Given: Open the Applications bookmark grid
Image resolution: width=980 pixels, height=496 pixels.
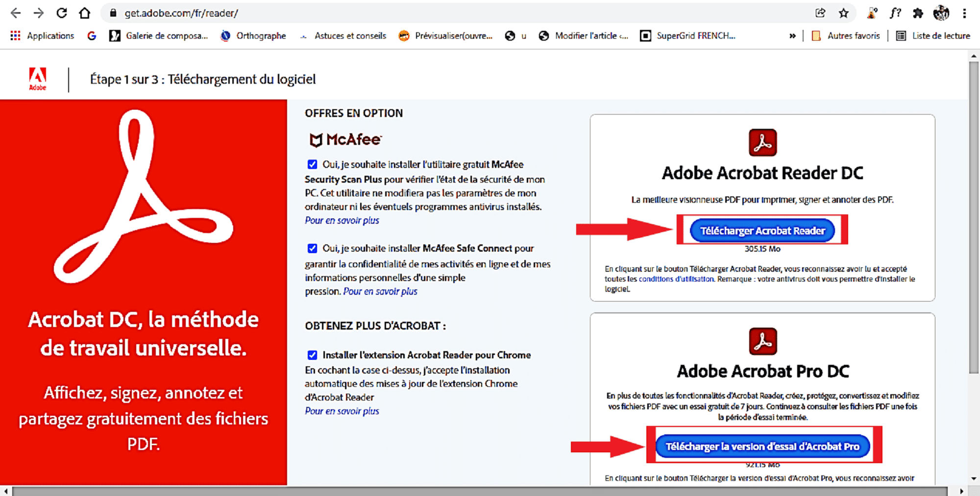Looking at the screenshot, I should pos(42,36).
